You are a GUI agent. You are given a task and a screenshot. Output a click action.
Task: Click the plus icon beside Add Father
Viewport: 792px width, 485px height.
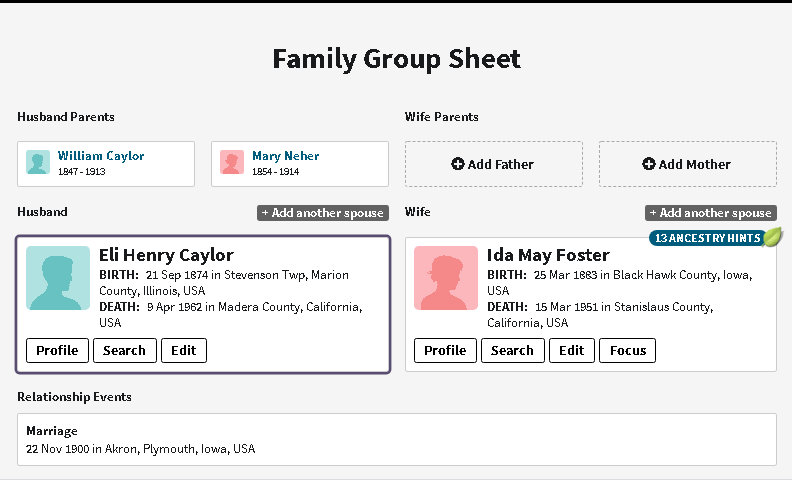click(x=458, y=164)
